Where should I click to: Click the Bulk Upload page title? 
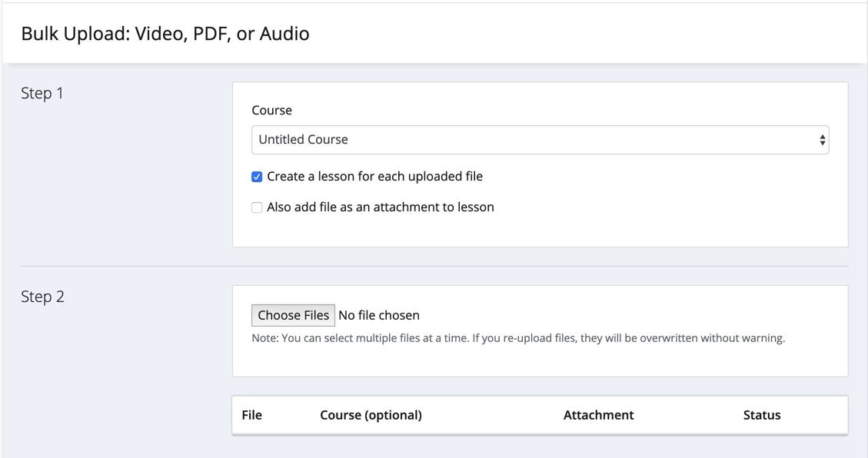[x=165, y=34]
